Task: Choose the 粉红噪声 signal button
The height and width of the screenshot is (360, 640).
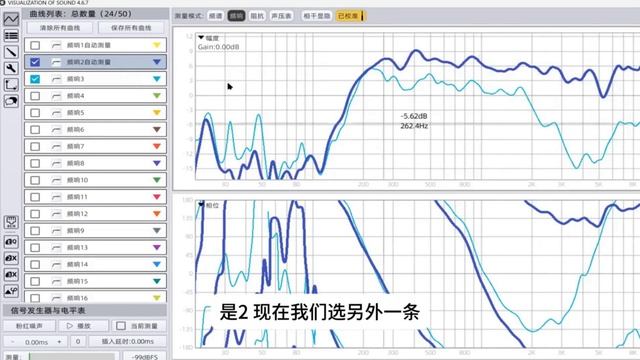Action: [x=29, y=326]
